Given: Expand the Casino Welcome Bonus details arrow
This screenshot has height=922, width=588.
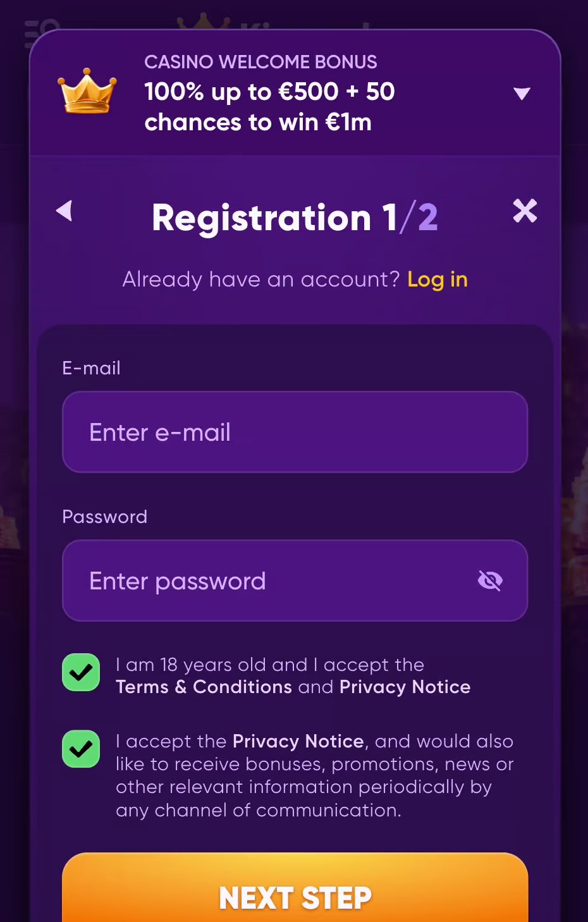Looking at the screenshot, I should [x=522, y=94].
